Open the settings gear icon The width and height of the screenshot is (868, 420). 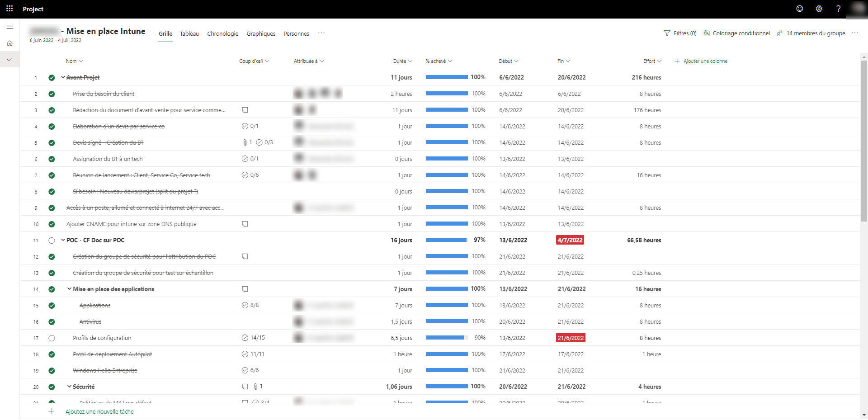819,9
